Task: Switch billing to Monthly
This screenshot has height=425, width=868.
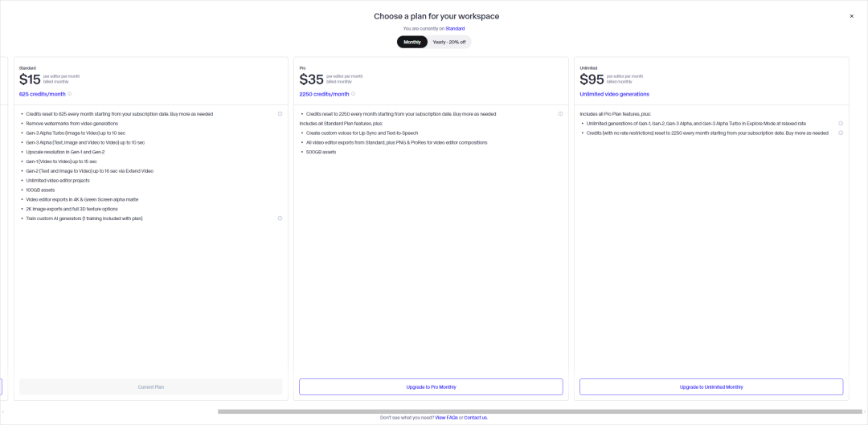Action: [411, 42]
